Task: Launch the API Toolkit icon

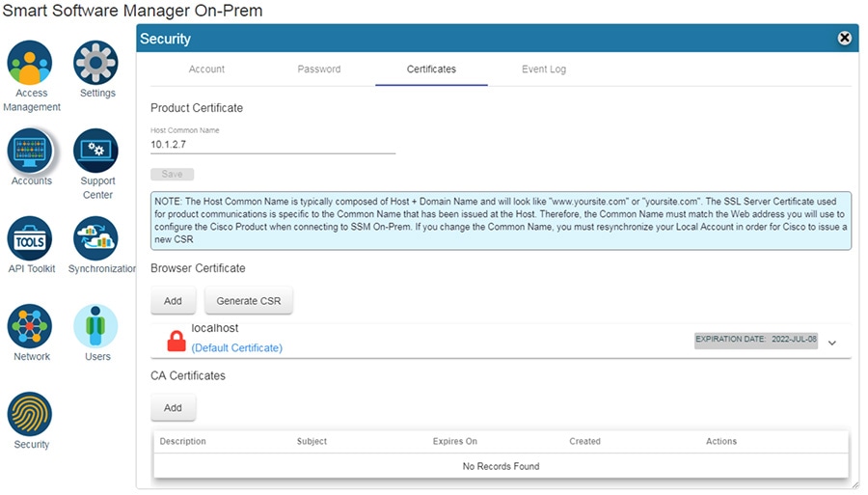Action: [30, 238]
